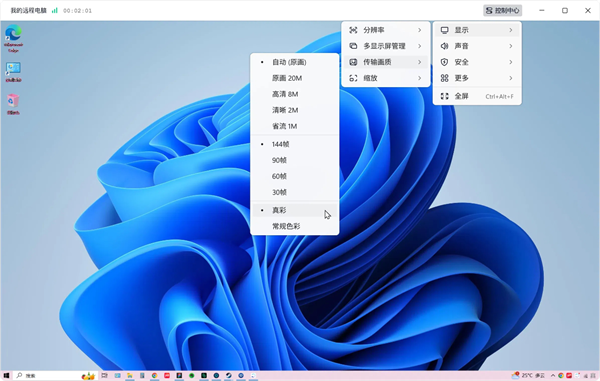Click the 传输画质 picture quality icon

click(353, 62)
